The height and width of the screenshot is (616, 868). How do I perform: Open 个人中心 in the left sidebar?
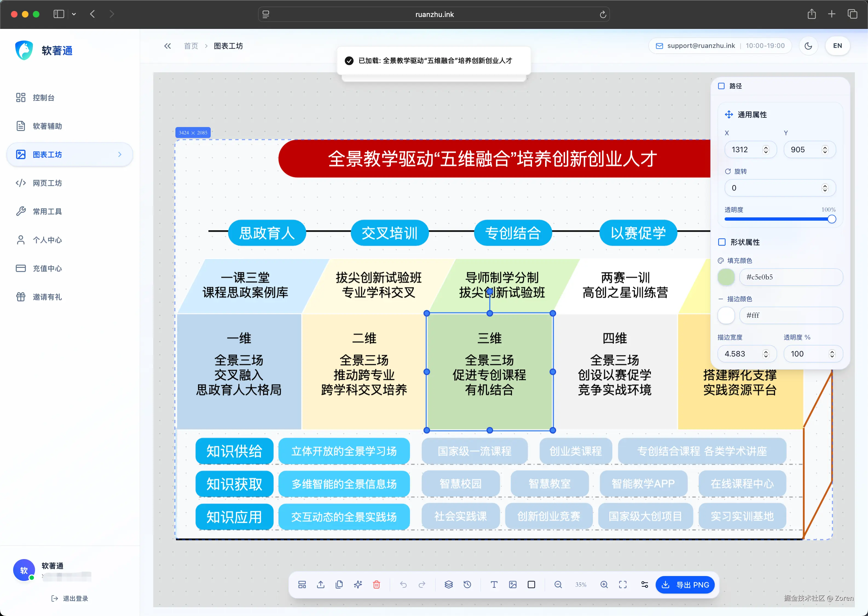pyautogui.click(x=47, y=240)
